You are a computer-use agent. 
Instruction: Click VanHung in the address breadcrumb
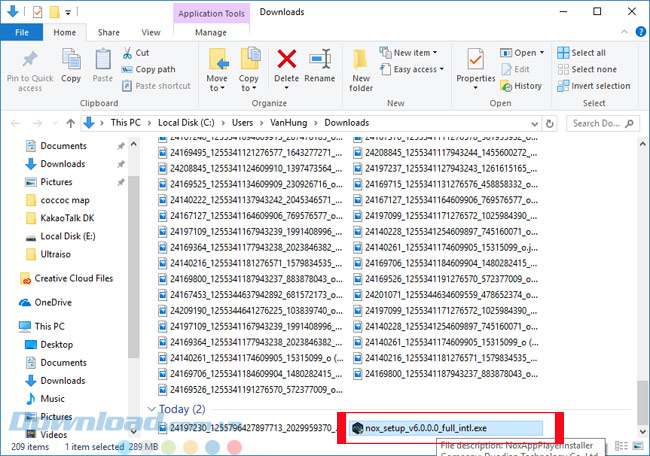(289, 123)
